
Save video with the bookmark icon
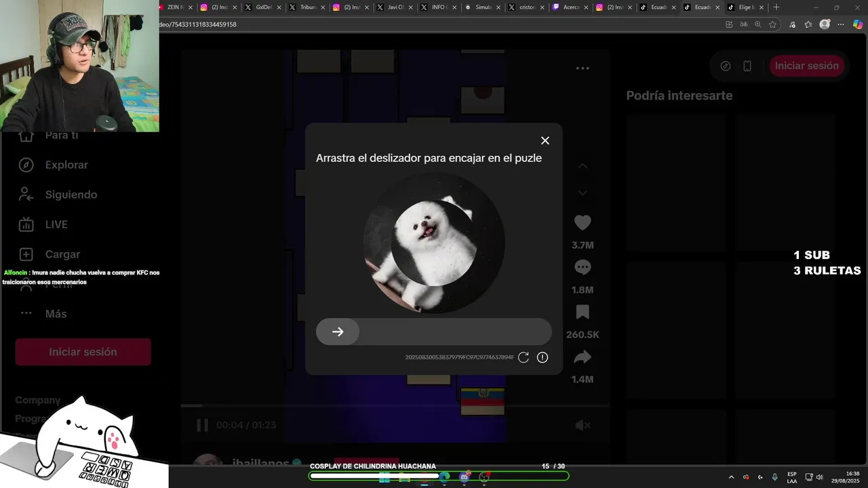583,312
